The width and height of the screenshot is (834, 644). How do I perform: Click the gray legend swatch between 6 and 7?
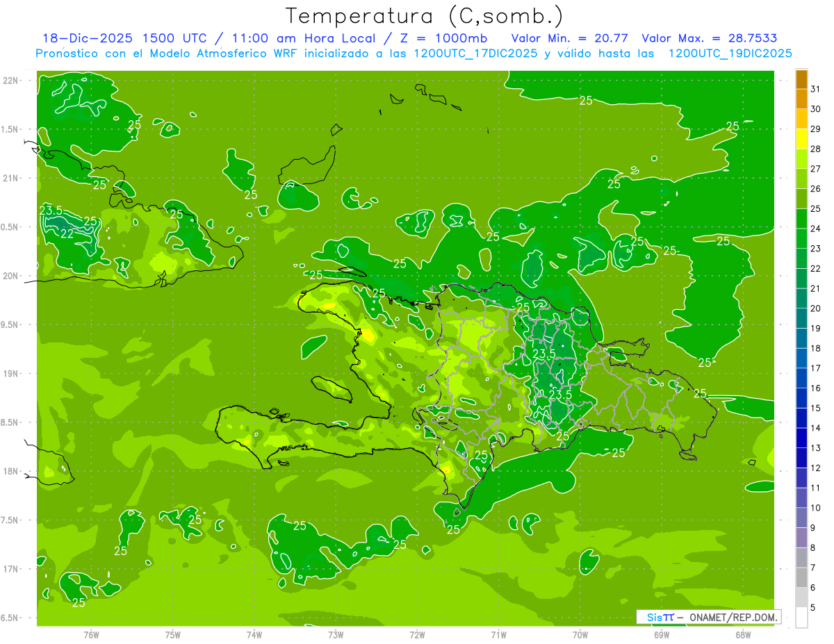801,577
